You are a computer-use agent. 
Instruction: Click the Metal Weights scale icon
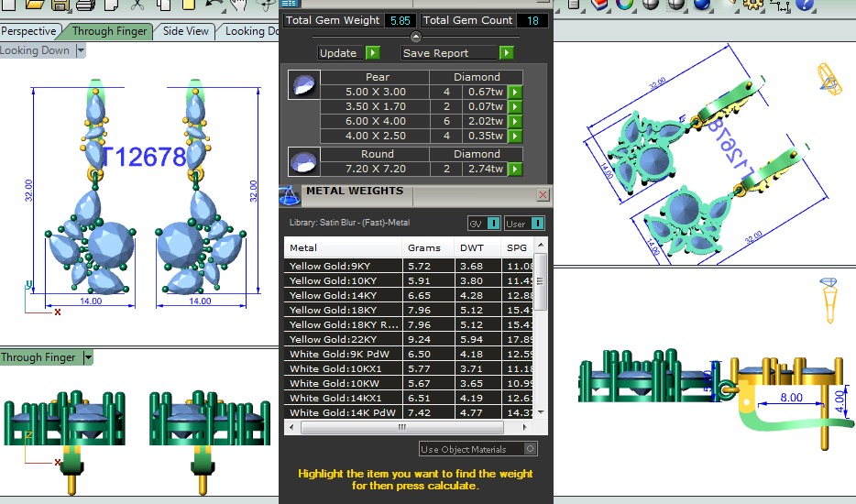click(x=290, y=195)
